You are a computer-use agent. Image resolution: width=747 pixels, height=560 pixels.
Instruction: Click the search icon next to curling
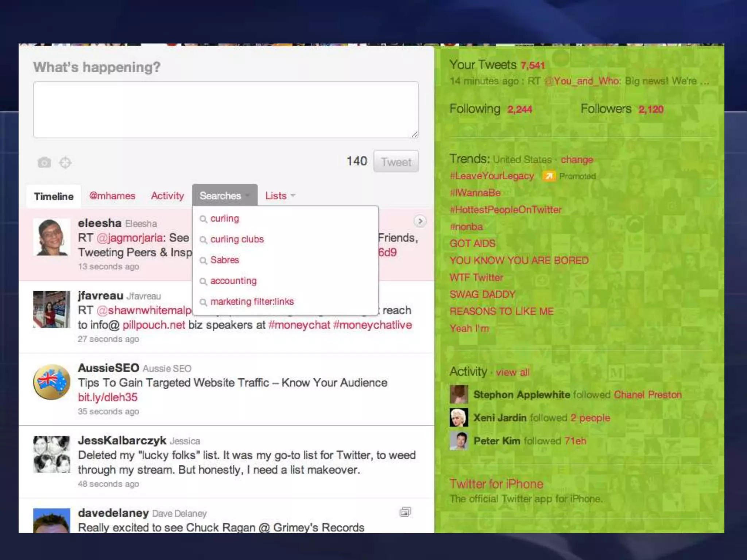tap(203, 219)
